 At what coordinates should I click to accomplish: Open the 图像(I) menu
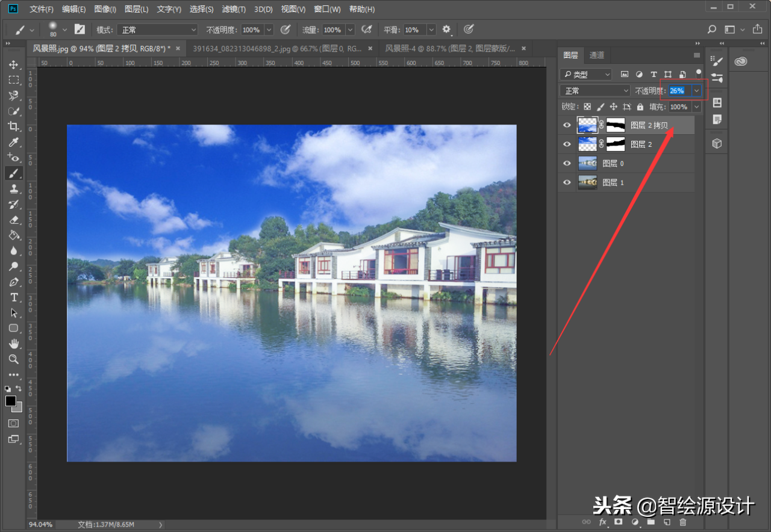point(105,9)
